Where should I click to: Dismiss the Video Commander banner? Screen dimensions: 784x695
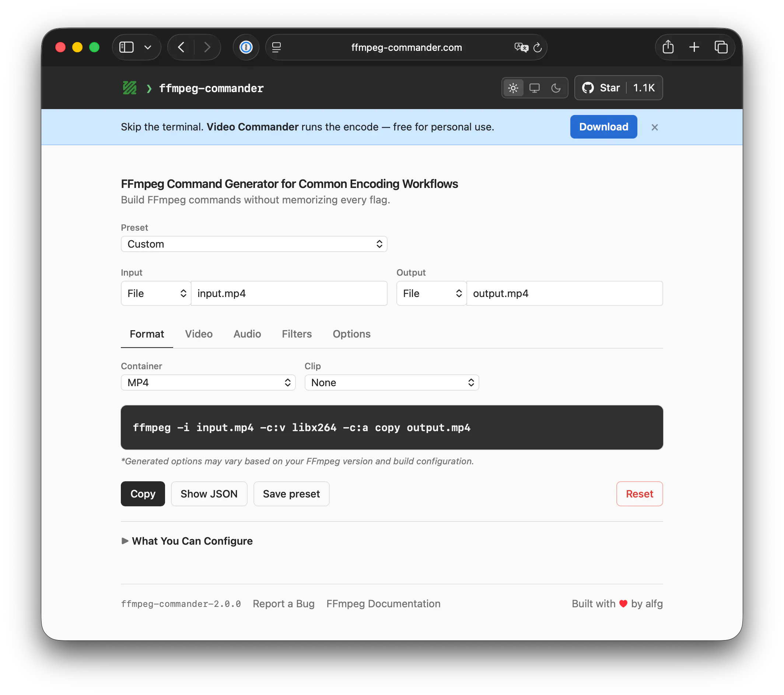pyautogui.click(x=654, y=128)
